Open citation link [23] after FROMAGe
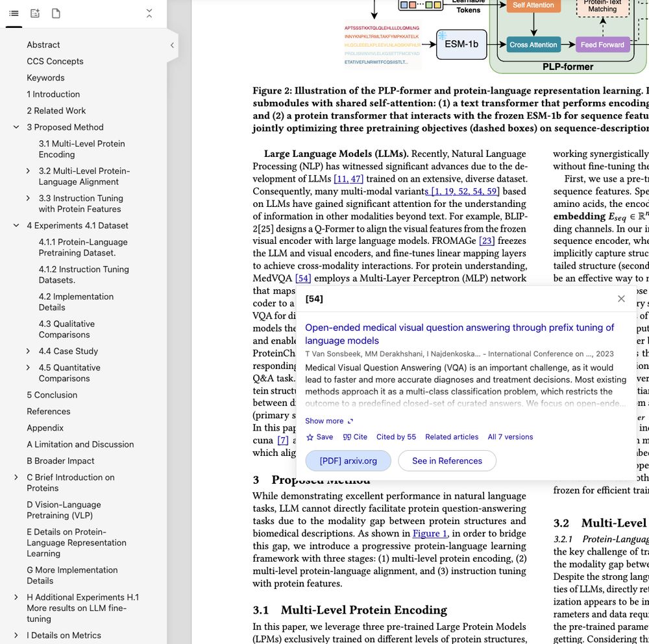 click(487, 241)
